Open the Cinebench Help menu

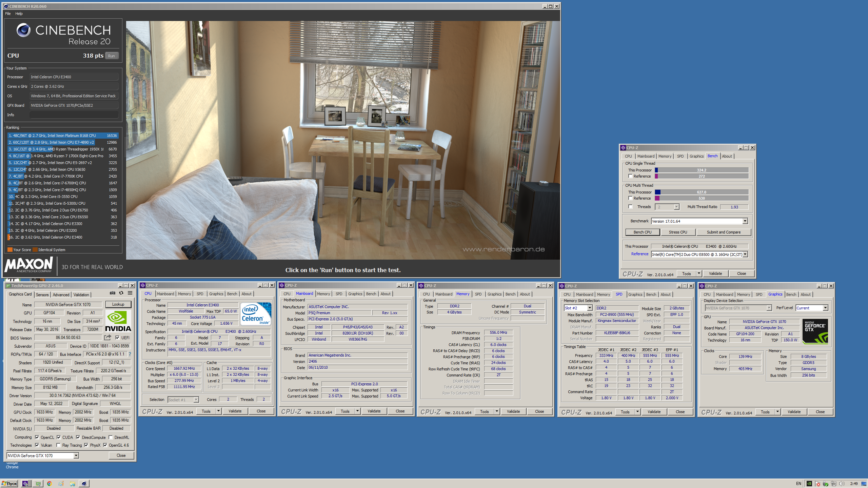coord(19,14)
